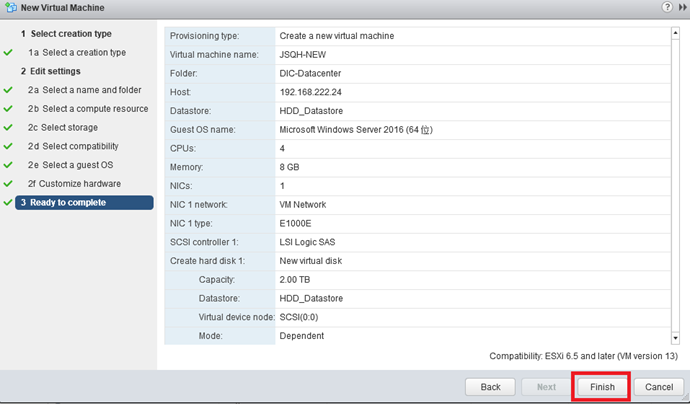Go to step 2a Select a name and folder
Screen dimensions: 690x406
84,90
